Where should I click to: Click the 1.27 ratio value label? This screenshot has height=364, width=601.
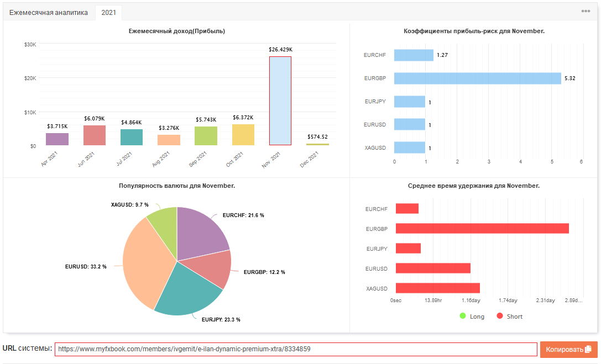(442, 55)
